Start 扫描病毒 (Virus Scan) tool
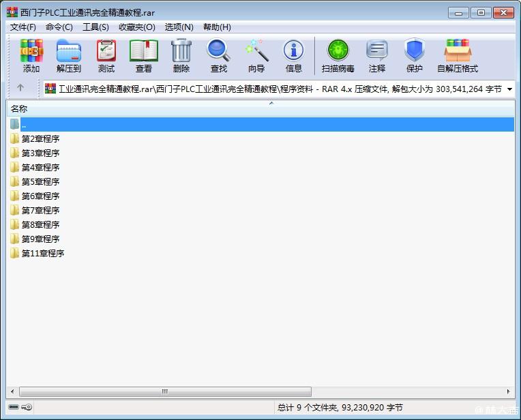 (338, 56)
